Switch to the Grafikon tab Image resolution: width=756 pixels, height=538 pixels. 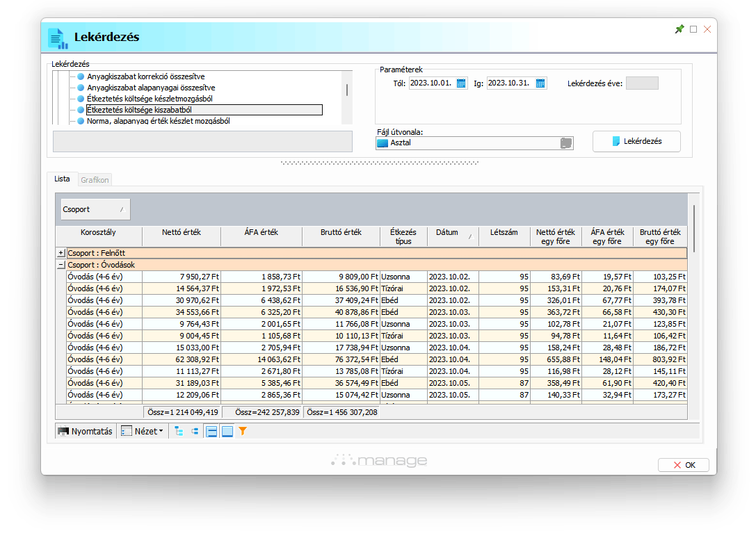(95, 180)
